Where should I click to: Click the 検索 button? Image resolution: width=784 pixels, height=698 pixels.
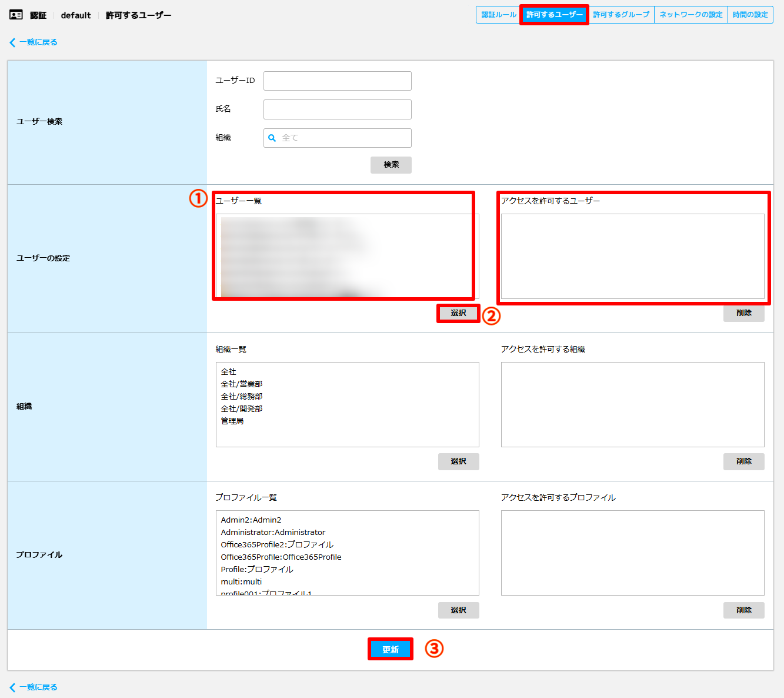[391, 165]
